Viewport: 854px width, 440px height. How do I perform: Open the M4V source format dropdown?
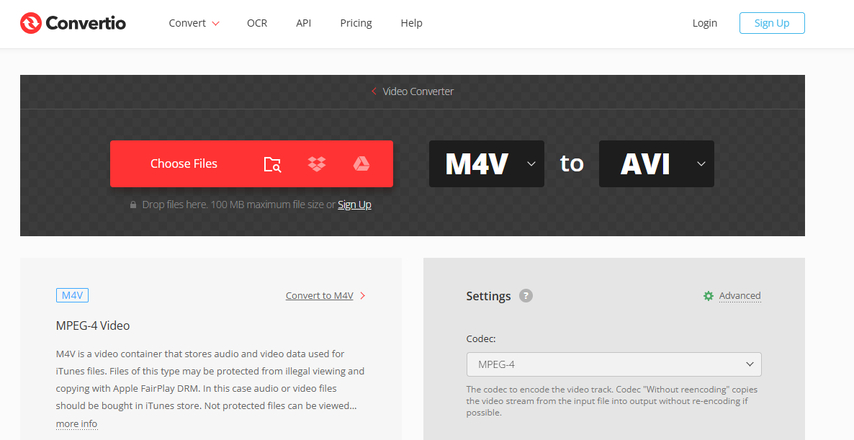[x=486, y=163]
